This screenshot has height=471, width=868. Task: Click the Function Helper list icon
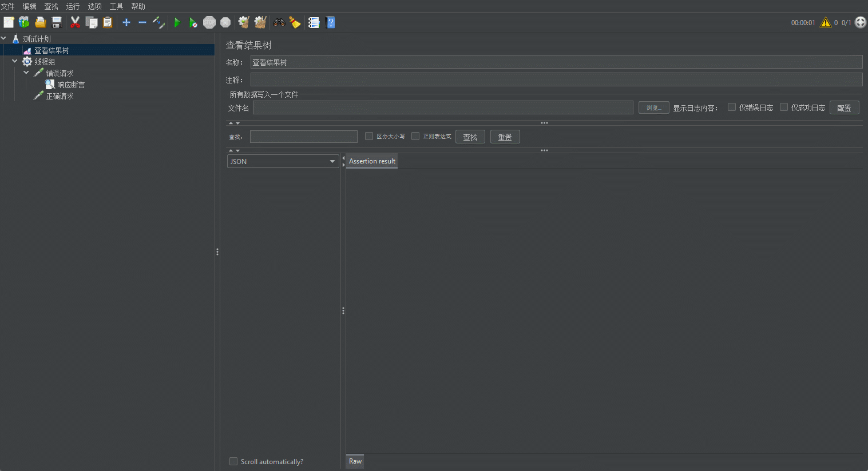click(314, 23)
